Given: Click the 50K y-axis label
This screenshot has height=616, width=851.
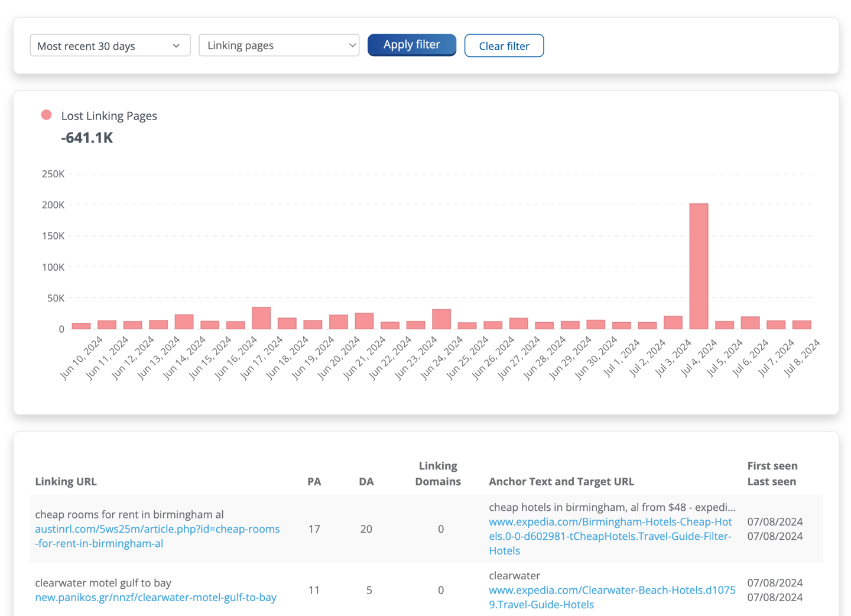Looking at the screenshot, I should coord(56,298).
